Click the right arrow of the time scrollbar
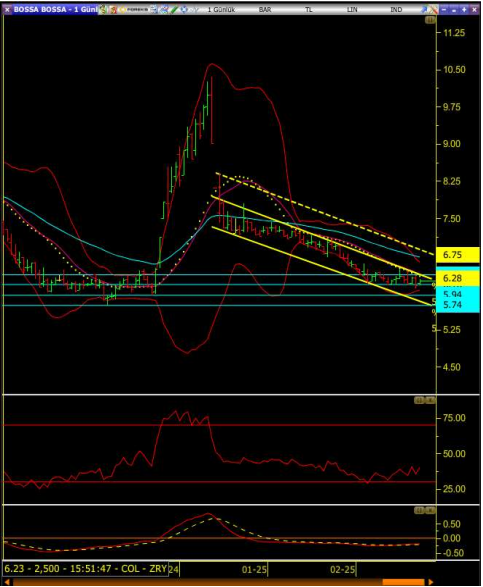This screenshot has width=483, height=587. (431, 582)
